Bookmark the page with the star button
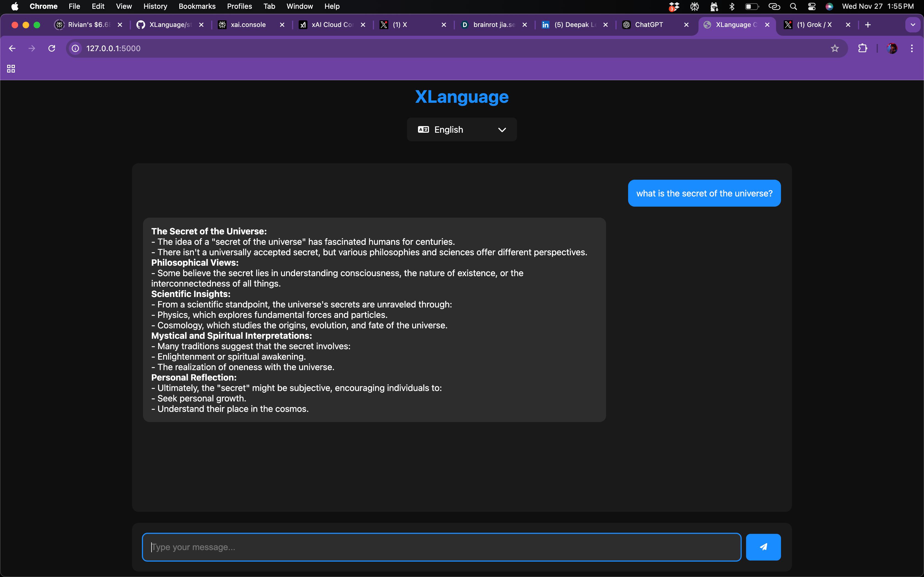Image resolution: width=924 pixels, height=577 pixels. click(x=835, y=48)
